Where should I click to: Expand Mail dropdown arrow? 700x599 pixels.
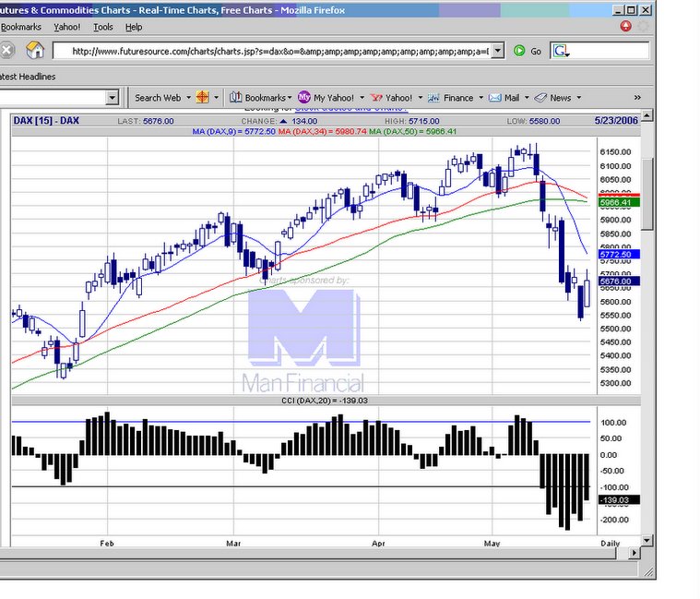[527, 98]
